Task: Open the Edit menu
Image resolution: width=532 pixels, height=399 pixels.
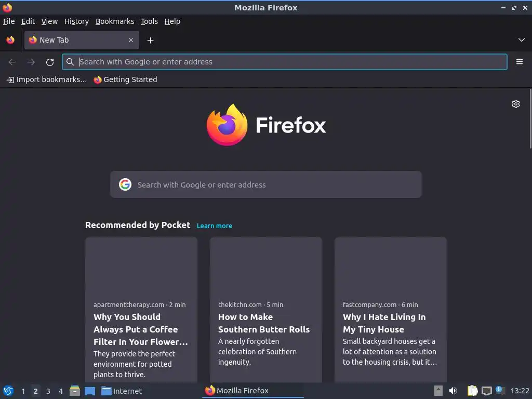Action: (28, 21)
